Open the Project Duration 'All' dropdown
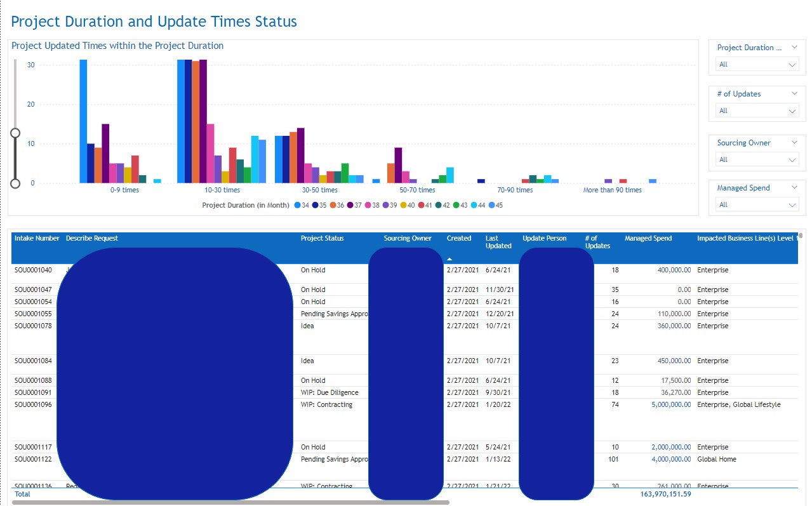The height and width of the screenshot is (506, 812). [x=757, y=64]
